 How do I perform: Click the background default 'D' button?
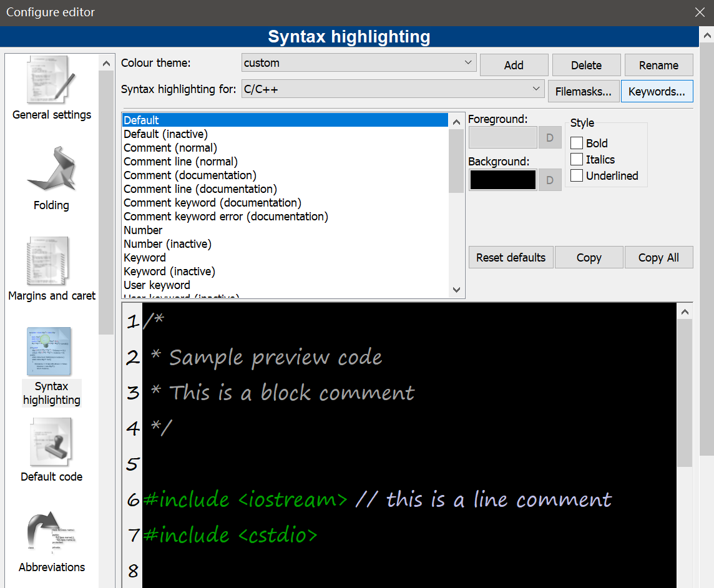pyautogui.click(x=549, y=180)
